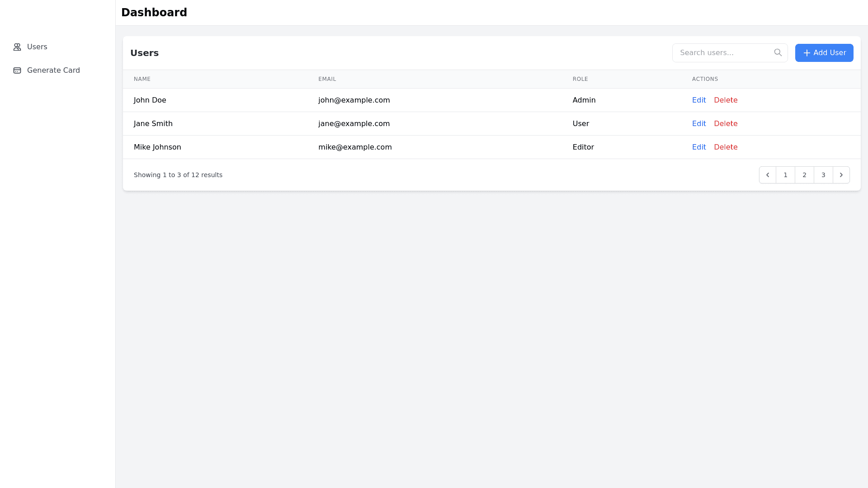Click the magnifying glass search icon

778,53
